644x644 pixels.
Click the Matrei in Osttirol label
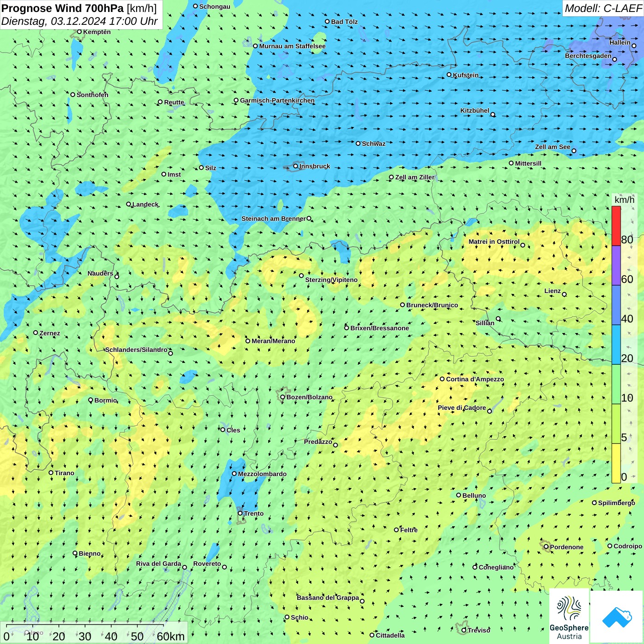(x=494, y=241)
